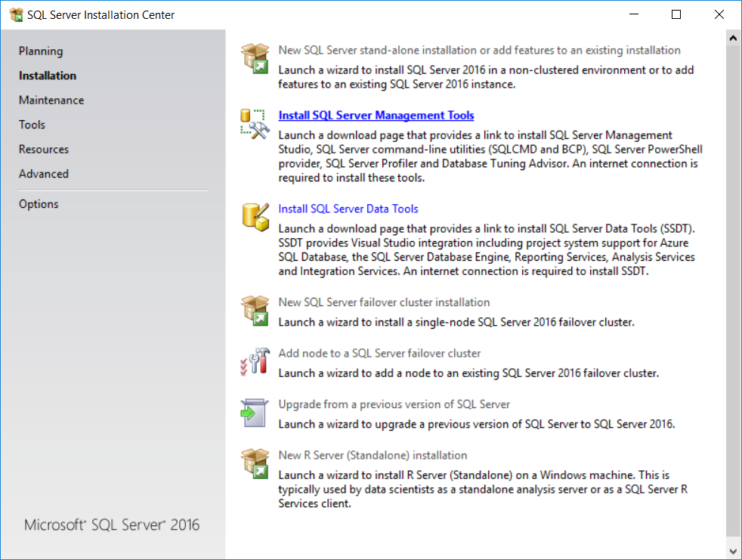Launch New R Server (Standalone) installation
Viewport: 742px width, 560px height.
coord(373,456)
